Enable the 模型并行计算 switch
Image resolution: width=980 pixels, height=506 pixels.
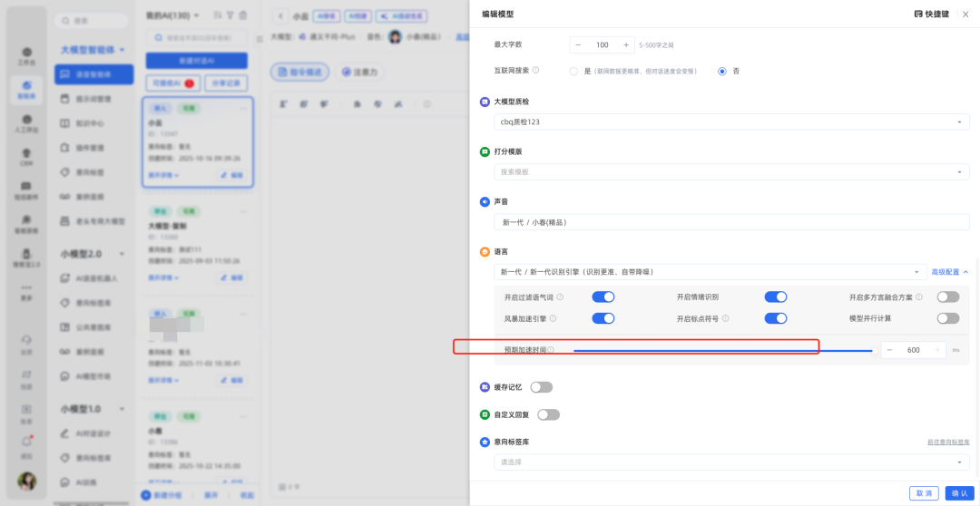pyautogui.click(x=947, y=318)
